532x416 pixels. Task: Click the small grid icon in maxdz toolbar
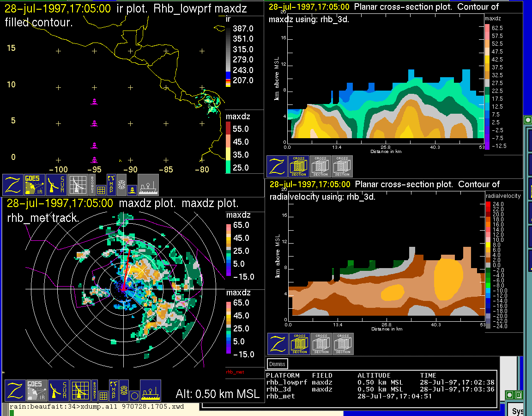coord(103,396)
